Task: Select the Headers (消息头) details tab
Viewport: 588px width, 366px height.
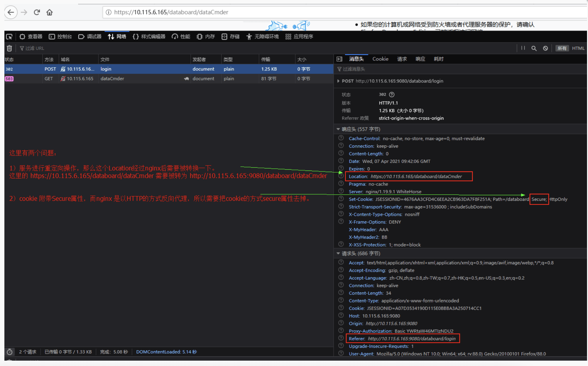Action: point(356,59)
